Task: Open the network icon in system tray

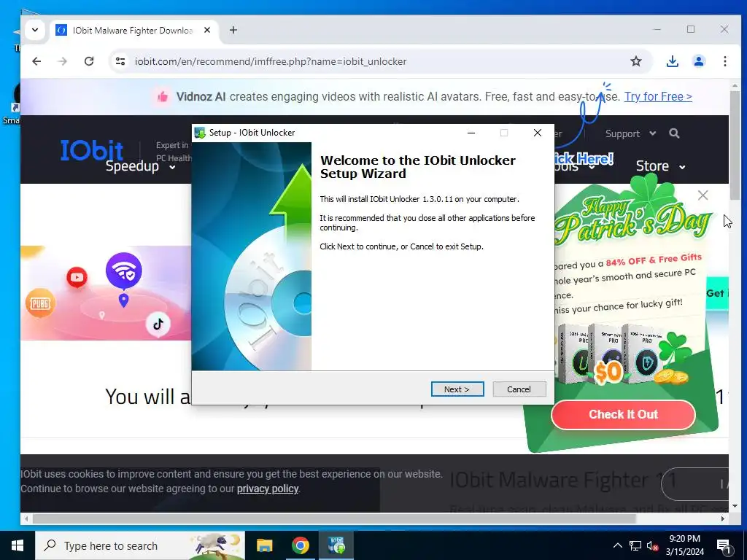Action: pos(635,545)
